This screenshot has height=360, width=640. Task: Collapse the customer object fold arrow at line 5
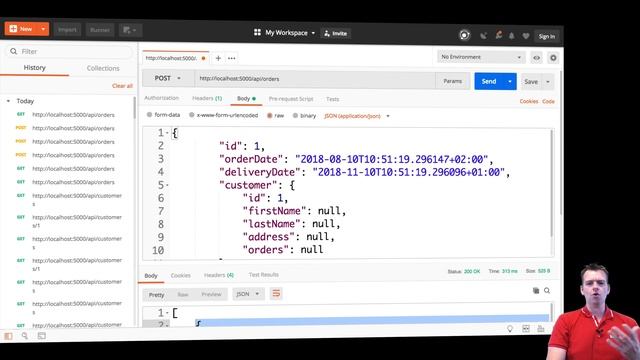pyautogui.click(x=167, y=185)
